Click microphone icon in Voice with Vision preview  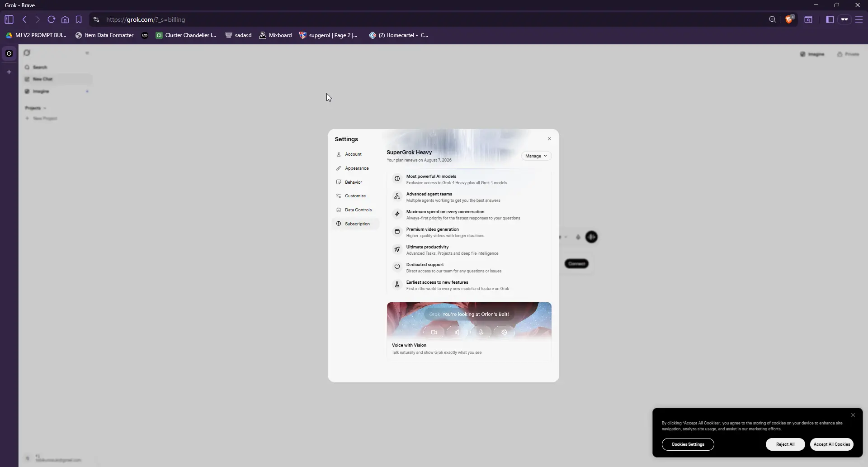tap(481, 333)
